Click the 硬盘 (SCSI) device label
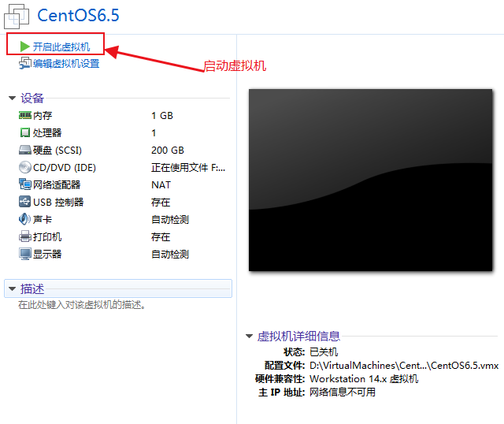 pyautogui.click(x=57, y=150)
